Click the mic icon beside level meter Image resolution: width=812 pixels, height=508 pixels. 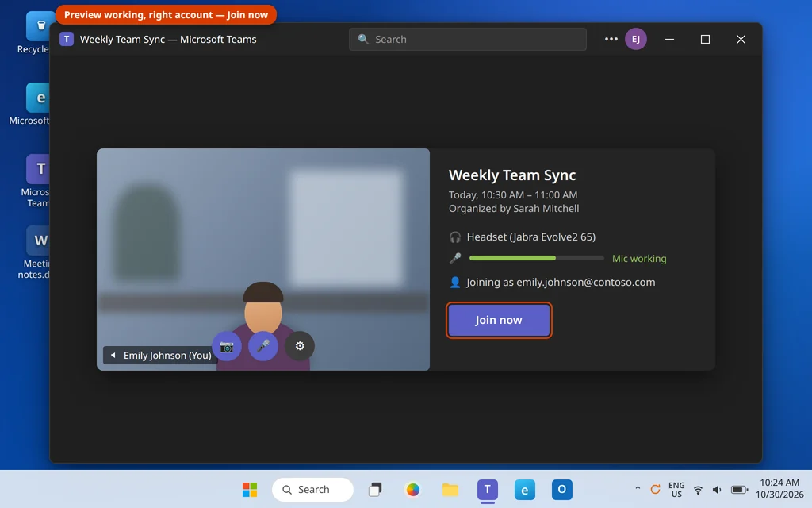(x=455, y=258)
